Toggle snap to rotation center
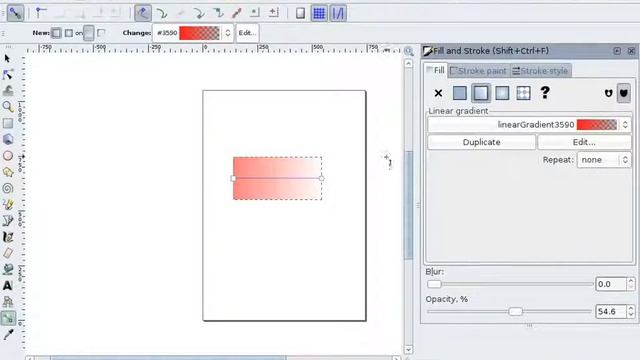The image size is (640, 360). point(273,13)
